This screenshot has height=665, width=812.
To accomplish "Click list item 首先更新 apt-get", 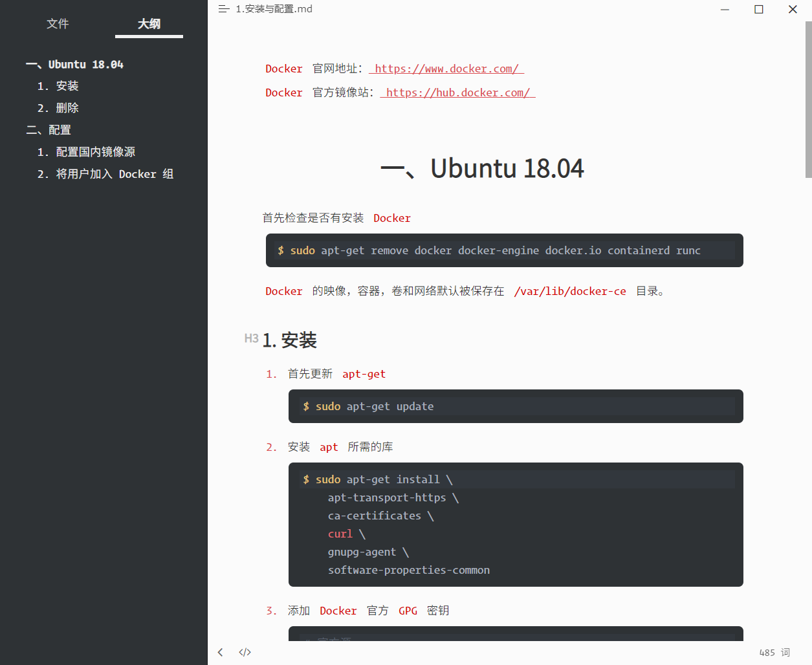I will tap(336, 374).
